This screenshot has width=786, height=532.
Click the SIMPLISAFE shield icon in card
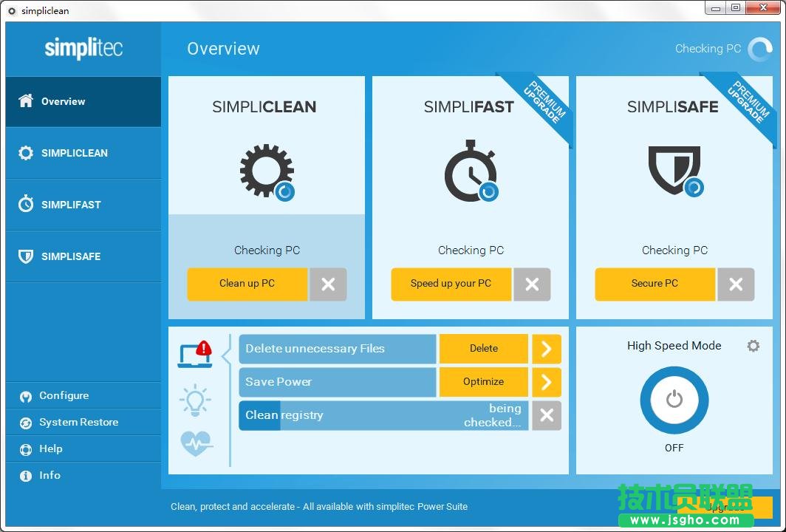pos(674,170)
